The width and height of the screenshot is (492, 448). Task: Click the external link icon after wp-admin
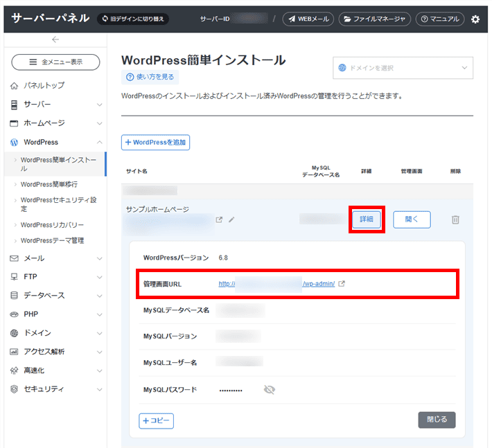pyautogui.click(x=342, y=284)
